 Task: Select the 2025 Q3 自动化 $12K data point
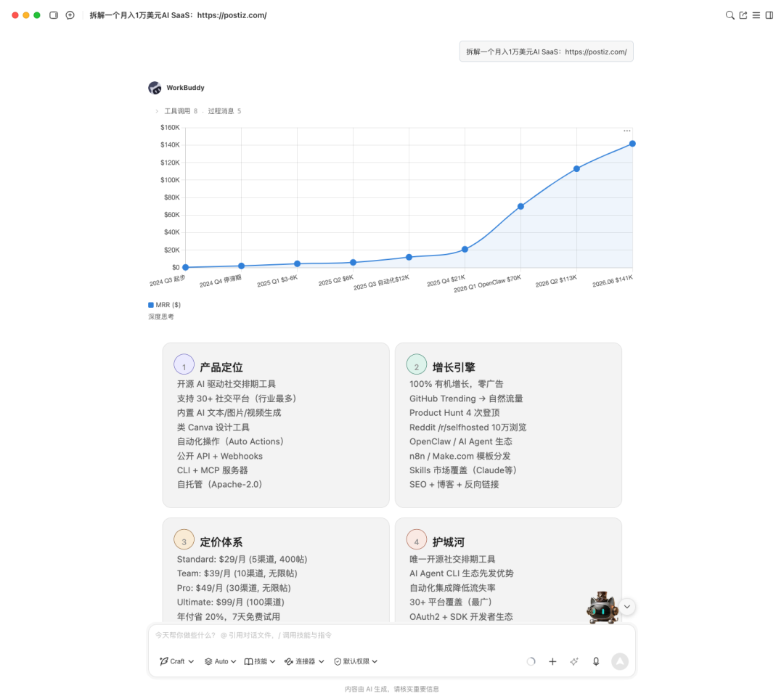409,257
